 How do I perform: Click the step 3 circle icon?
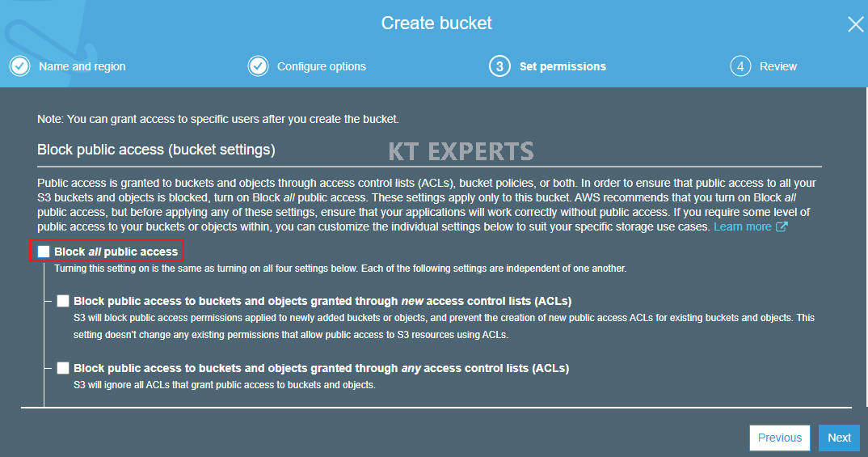click(499, 66)
